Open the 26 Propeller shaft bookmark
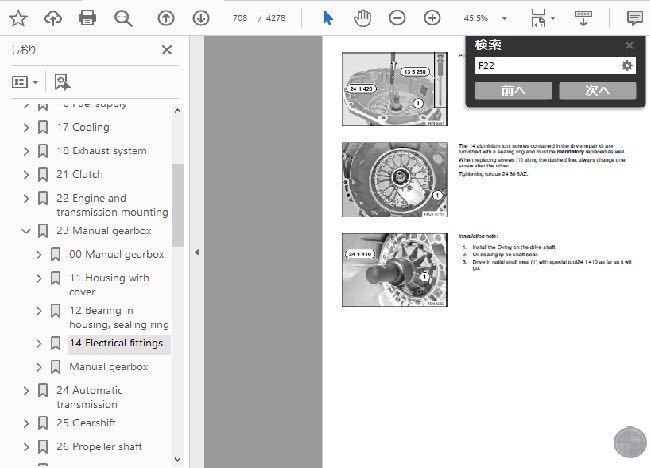The width and height of the screenshot is (650, 468). pyautogui.click(x=99, y=447)
